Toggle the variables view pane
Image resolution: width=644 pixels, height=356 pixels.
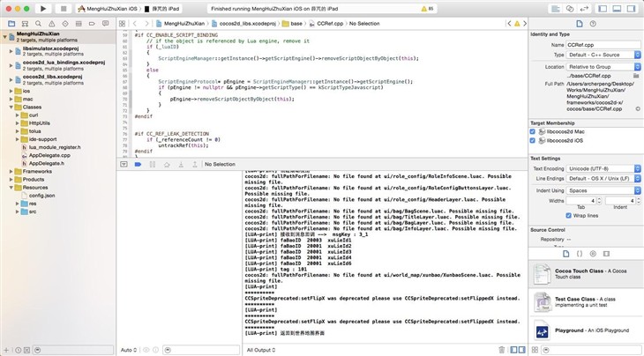(x=513, y=350)
